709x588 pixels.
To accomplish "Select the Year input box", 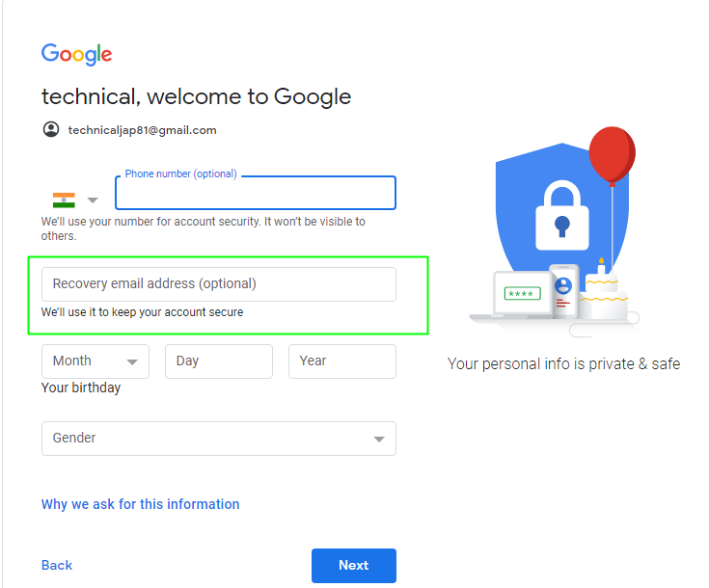I will point(342,361).
